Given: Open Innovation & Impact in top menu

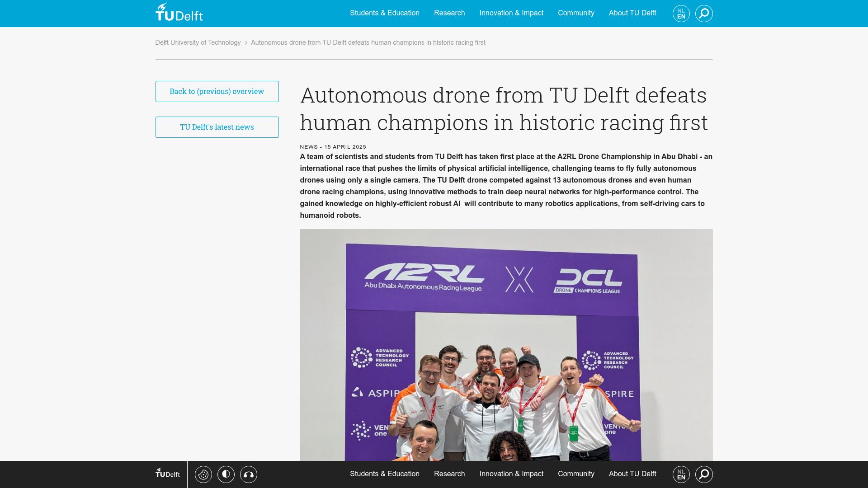Looking at the screenshot, I should [511, 13].
